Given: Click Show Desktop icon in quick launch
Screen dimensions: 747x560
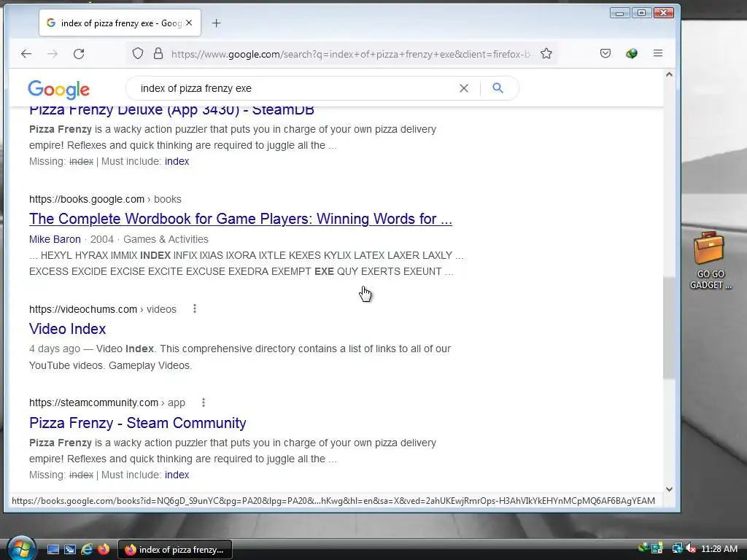Looking at the screenshot, I should 53,550.
